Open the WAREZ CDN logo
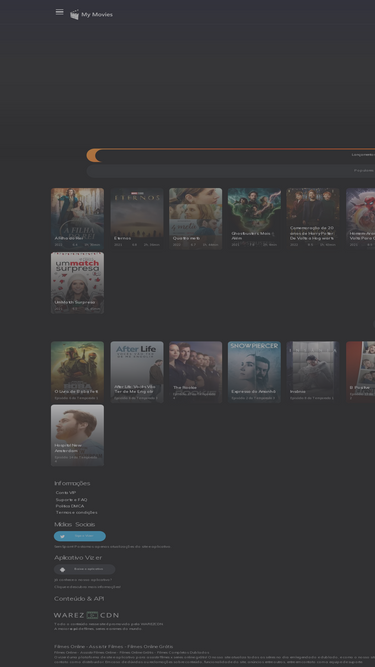This screenshot has height=667, width=375. pos(86,615)
